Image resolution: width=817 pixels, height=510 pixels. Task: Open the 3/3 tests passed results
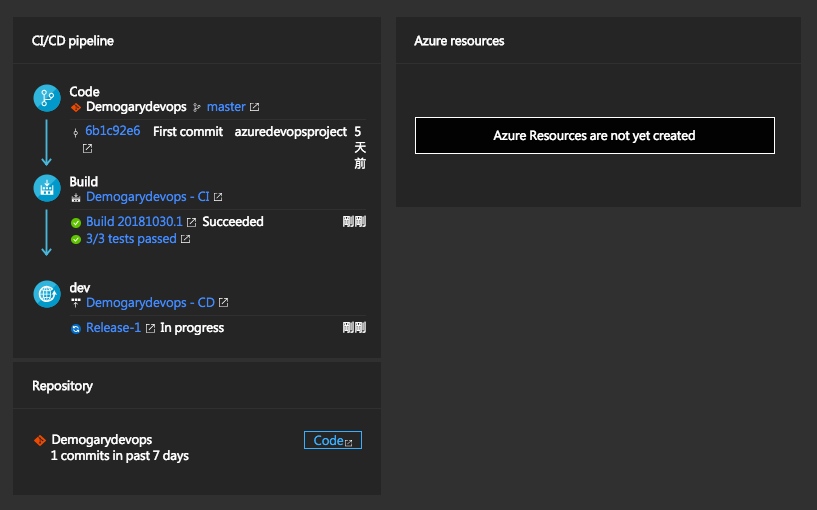click(x=131, y=240)
